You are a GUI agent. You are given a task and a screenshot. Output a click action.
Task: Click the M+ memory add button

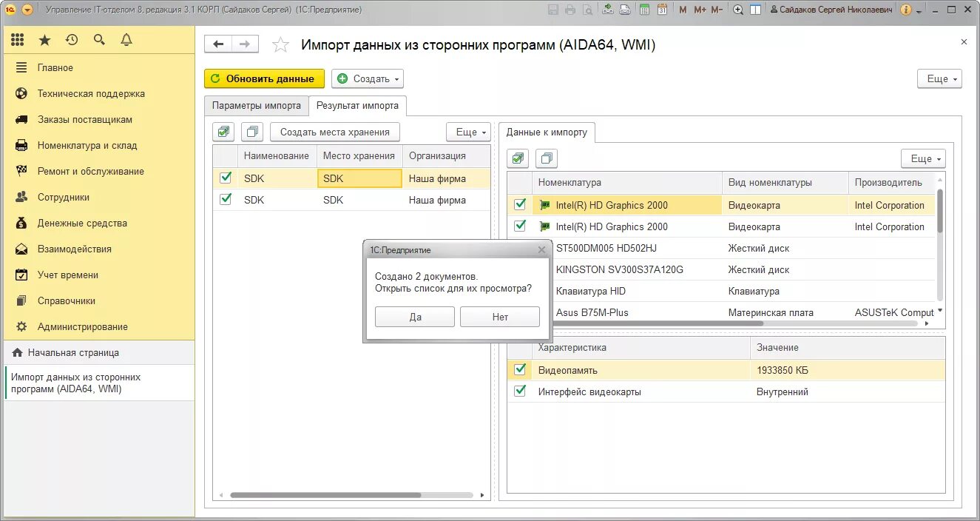(699, 10)
